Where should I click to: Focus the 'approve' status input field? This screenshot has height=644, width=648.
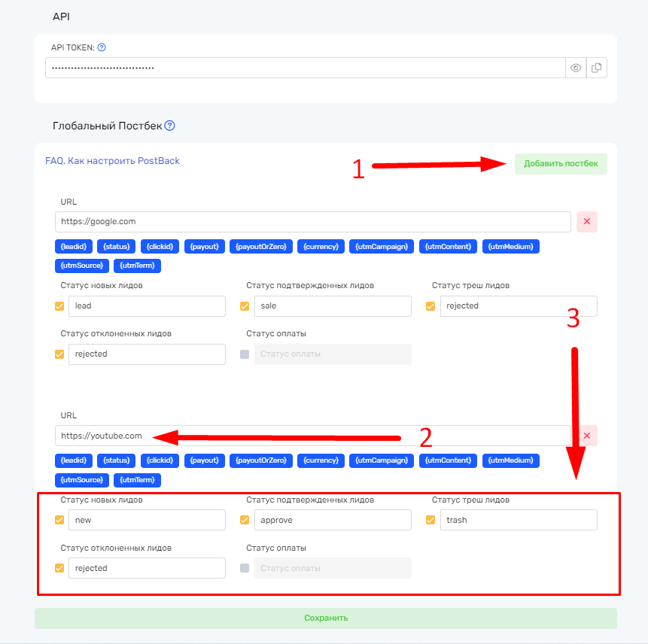(332, 520)
